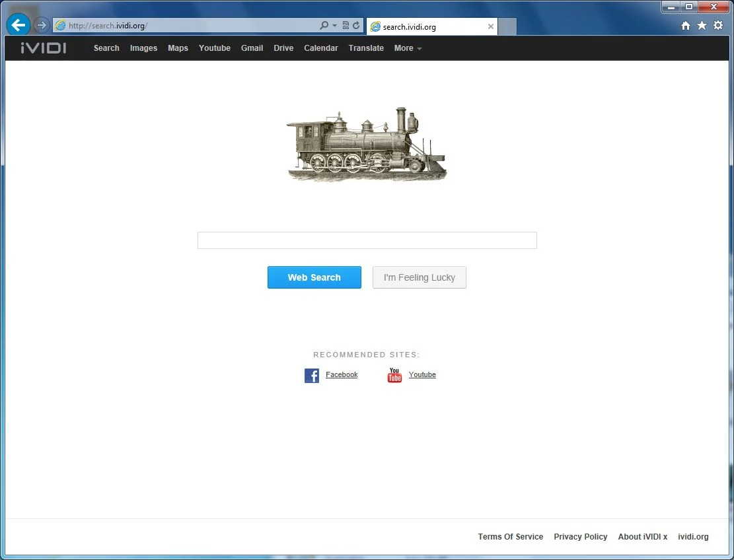Click the browser Forward arrow button
734x560 pixels.
coord(42,25)
